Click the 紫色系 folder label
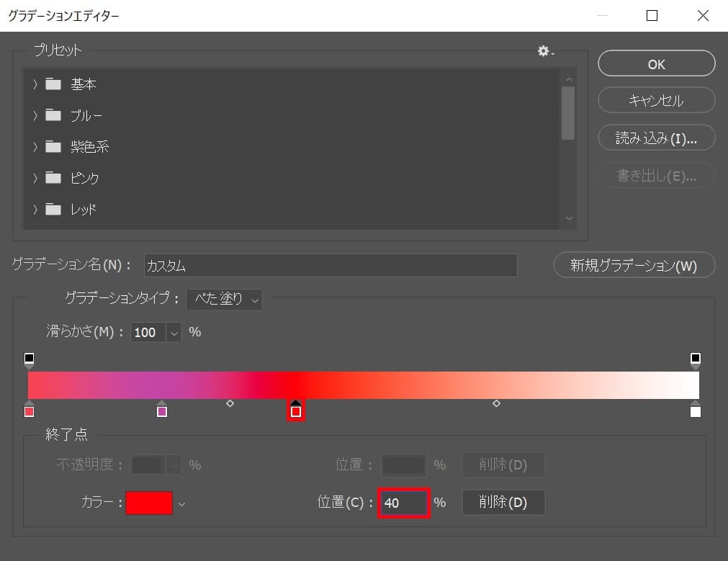The height and width of the screenshot is (561, 728). click(89, 147)
